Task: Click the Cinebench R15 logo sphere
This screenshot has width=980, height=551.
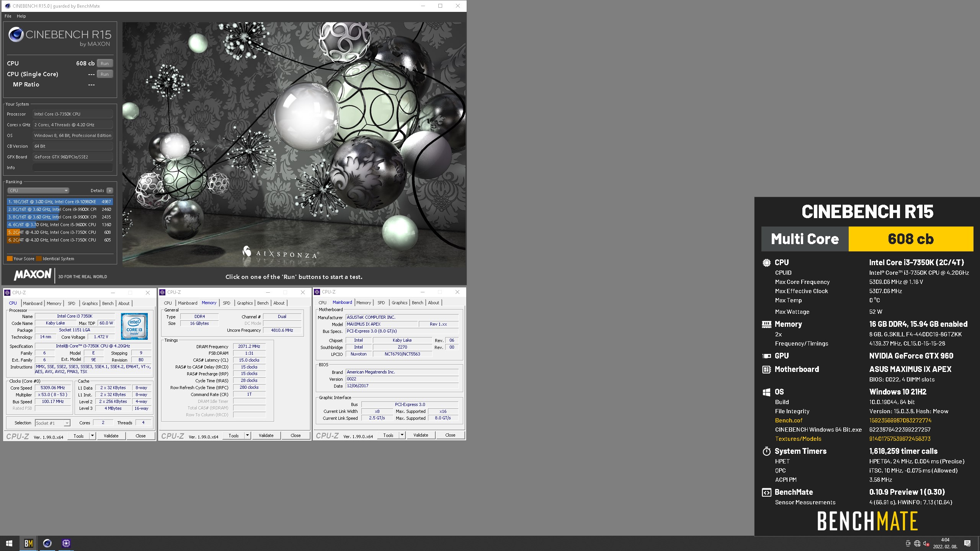Action: (x=16, y=35)
